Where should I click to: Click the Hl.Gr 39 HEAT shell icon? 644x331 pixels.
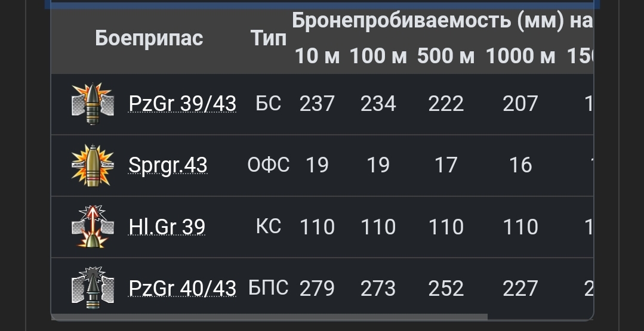pyautogui.click(x=92, y=227)
